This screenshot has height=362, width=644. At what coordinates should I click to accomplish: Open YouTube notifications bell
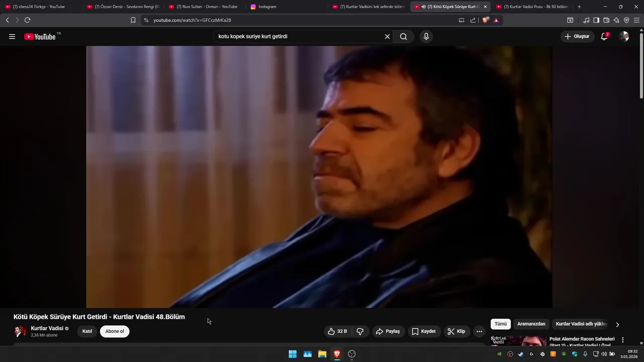(x=605, y=36)
